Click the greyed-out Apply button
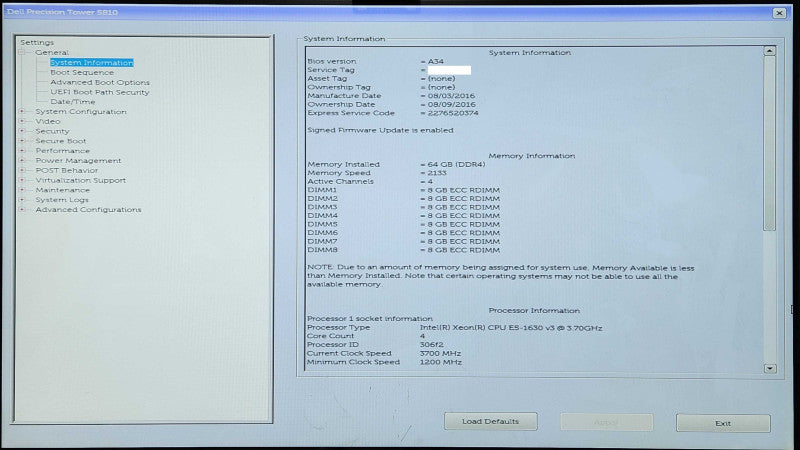Screen dimensions: 800x450 [606, 422]
